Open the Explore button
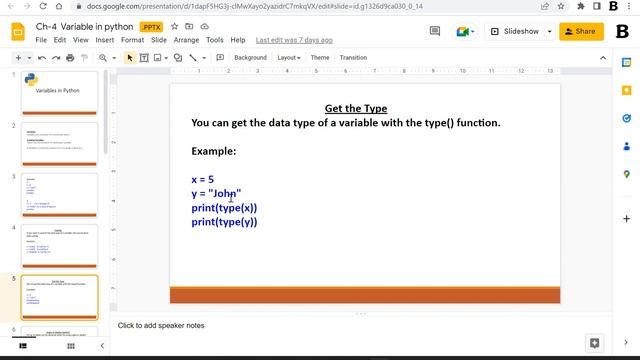The width and height of the screenshot is (640, 360). [594, 343]
